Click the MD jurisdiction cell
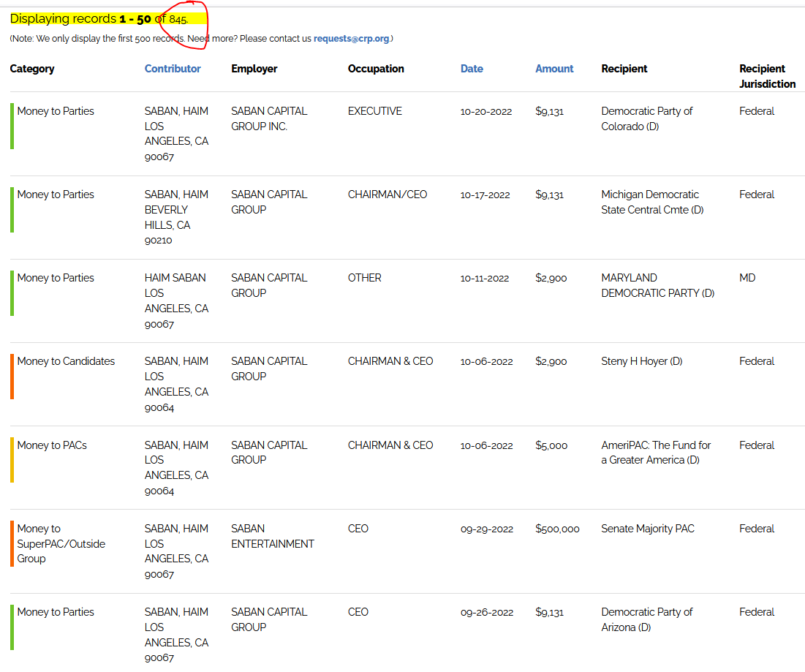This screenshot has width=805, height=672. (747, 279)
